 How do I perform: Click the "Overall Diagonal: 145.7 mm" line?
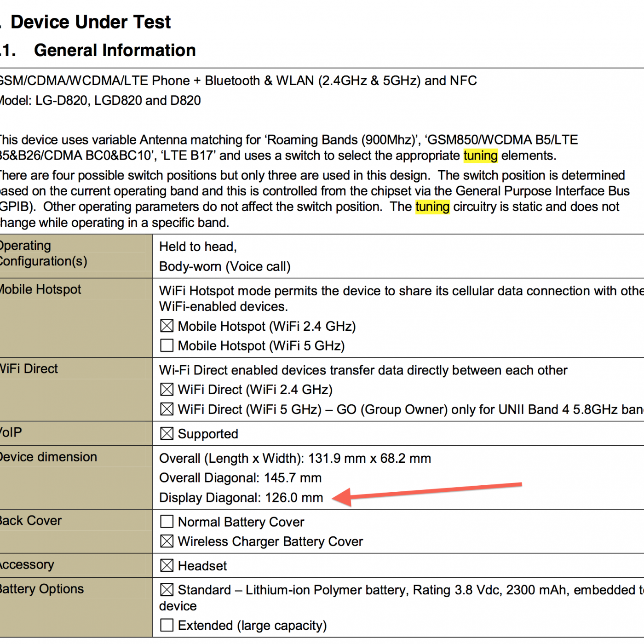coord(240,478)
